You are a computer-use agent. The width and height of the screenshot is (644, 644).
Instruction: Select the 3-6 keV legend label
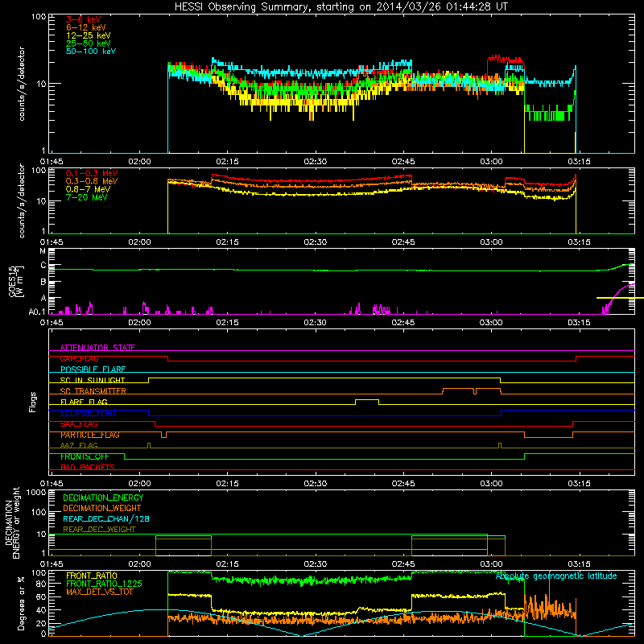[x=84, y=19]
